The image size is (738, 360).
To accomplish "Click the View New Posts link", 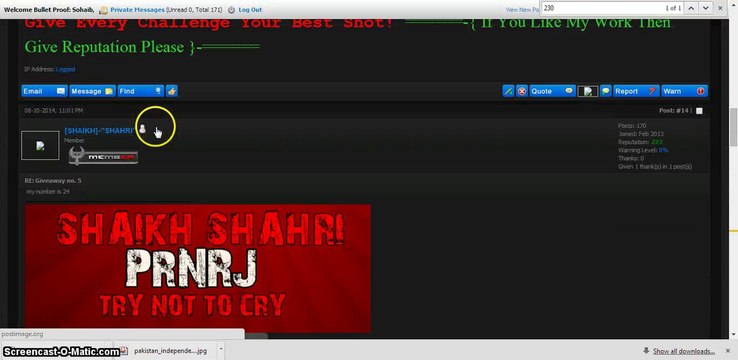I will tap(522, 9).
